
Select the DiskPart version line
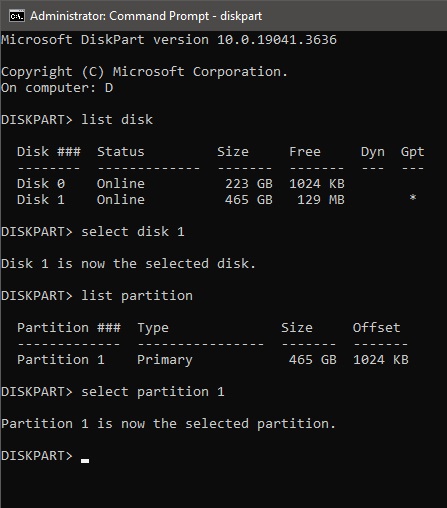coord(169,40)
